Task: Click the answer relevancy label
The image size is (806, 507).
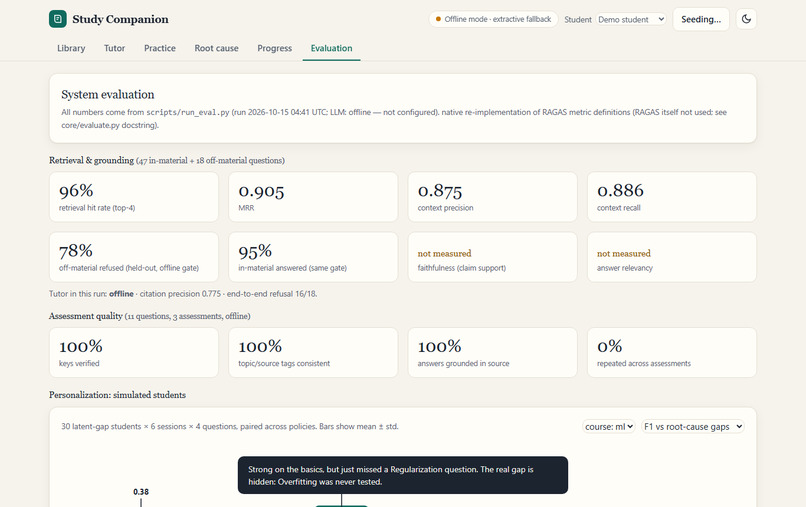Action: coord(625,268)
